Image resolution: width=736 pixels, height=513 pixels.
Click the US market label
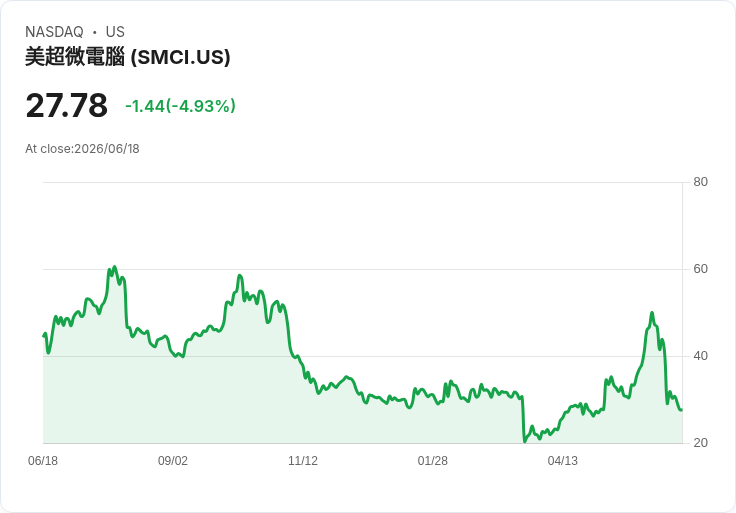point(115,32)
